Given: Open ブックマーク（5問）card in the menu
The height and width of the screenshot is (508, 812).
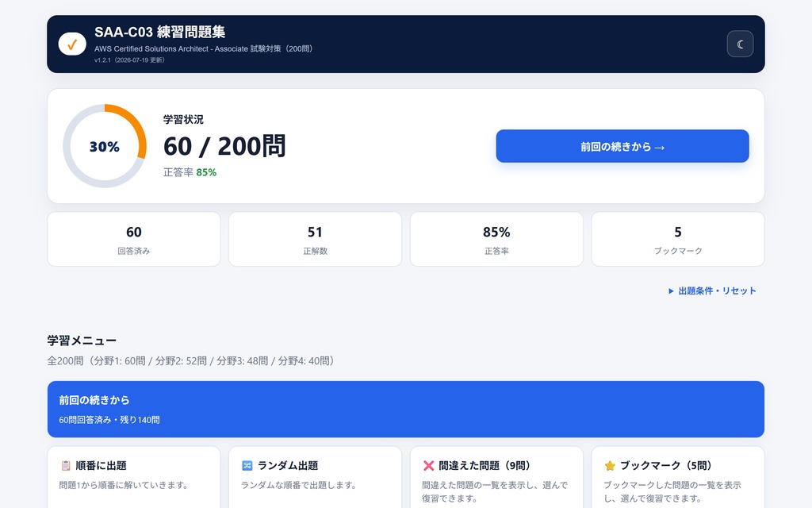Looking at the screenshot, I should pyautogui.click(x=678, y=477).
